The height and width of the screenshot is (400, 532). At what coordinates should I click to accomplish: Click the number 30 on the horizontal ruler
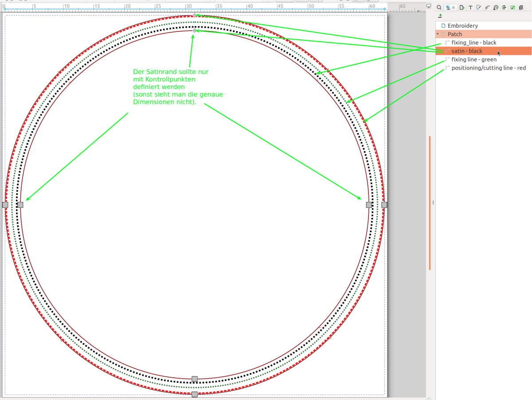click(x=189, y=6)
